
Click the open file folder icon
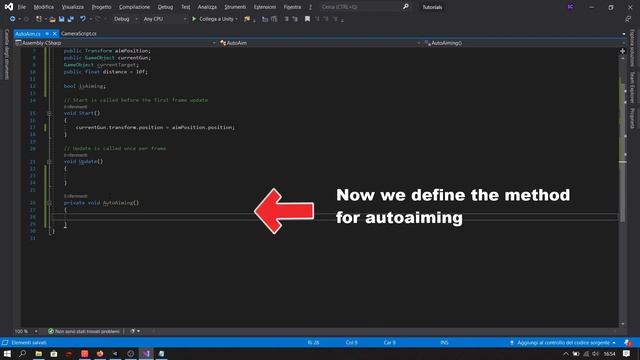(52, 19)
